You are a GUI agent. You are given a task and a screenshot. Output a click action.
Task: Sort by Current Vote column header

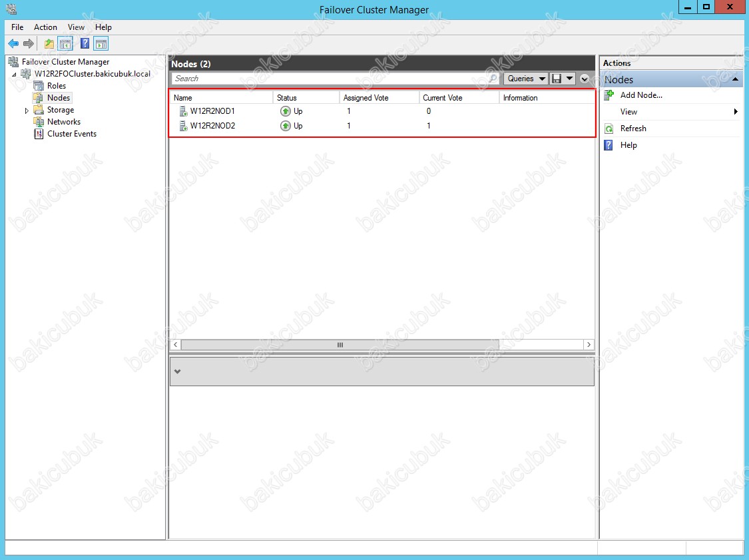point(459,98)
